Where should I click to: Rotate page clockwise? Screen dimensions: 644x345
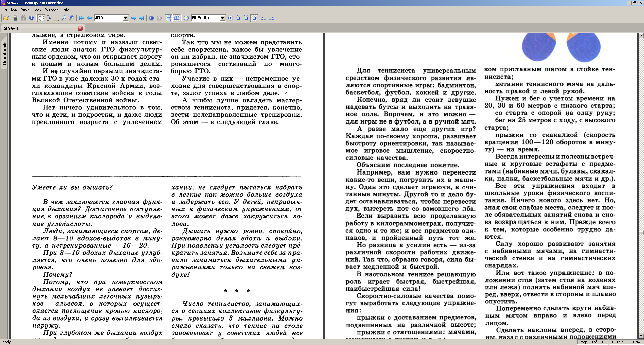pyautogui.click(x=271, y=18)
